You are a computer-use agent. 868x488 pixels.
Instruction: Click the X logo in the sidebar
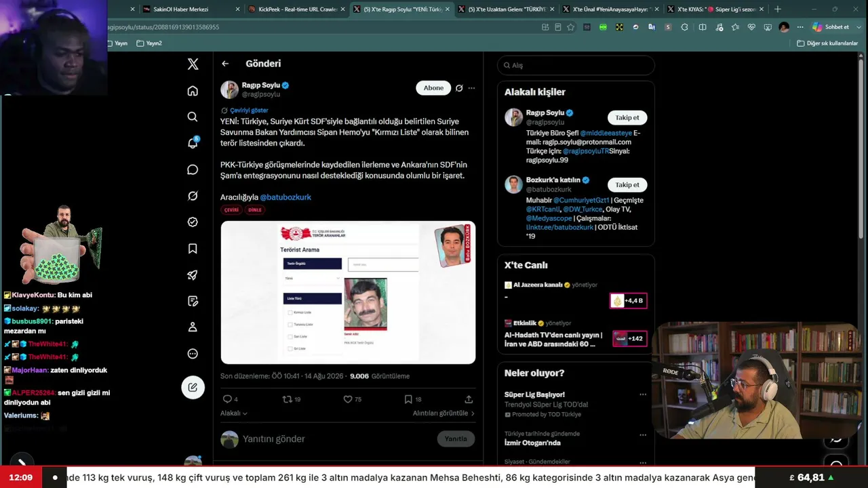[x=193, y=64]
